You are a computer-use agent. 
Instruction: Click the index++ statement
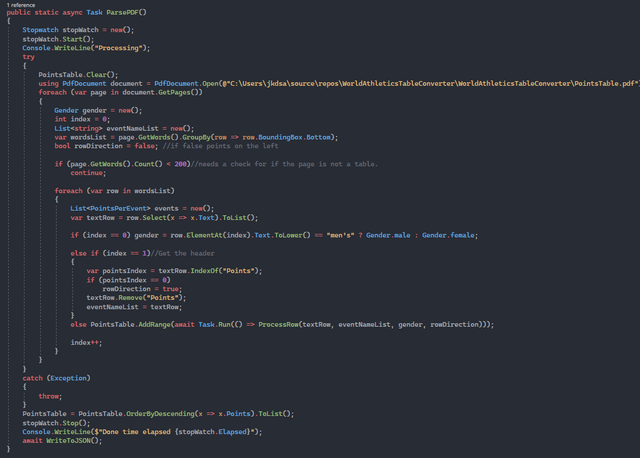pyautogui.click(x=87, y=342)
